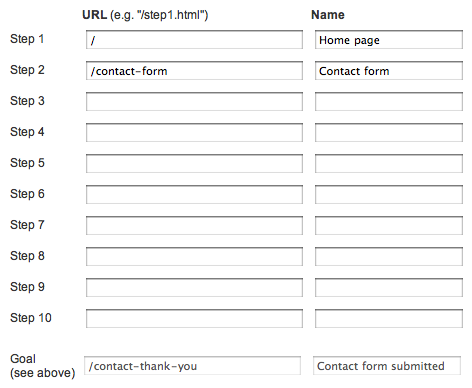Viewport: 472px width, 388px height.
Task: Select the Goal name field Contact form submitted
Action: [387, 366]
